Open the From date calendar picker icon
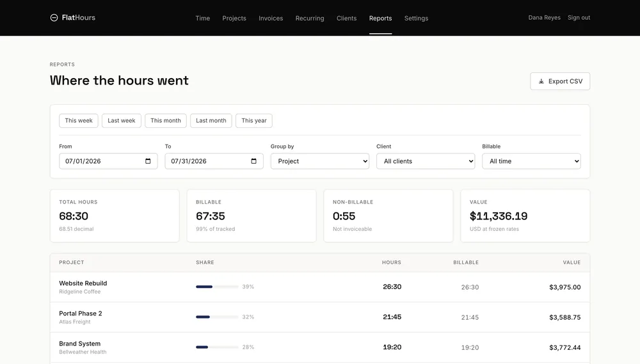This screenshot has width=640, height=364. 148,161
